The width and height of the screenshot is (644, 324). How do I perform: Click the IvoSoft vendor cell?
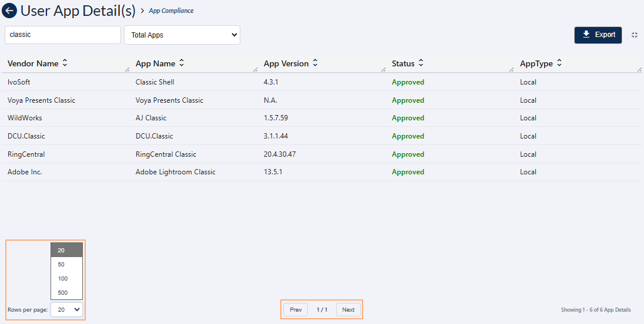(19, 82)
